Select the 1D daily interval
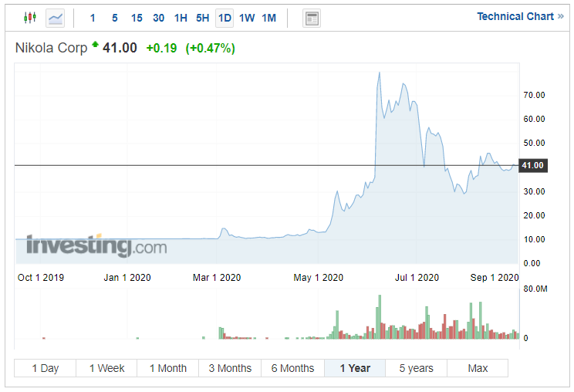Viewport: 574px width, 392px height. (x=225, y=18)
